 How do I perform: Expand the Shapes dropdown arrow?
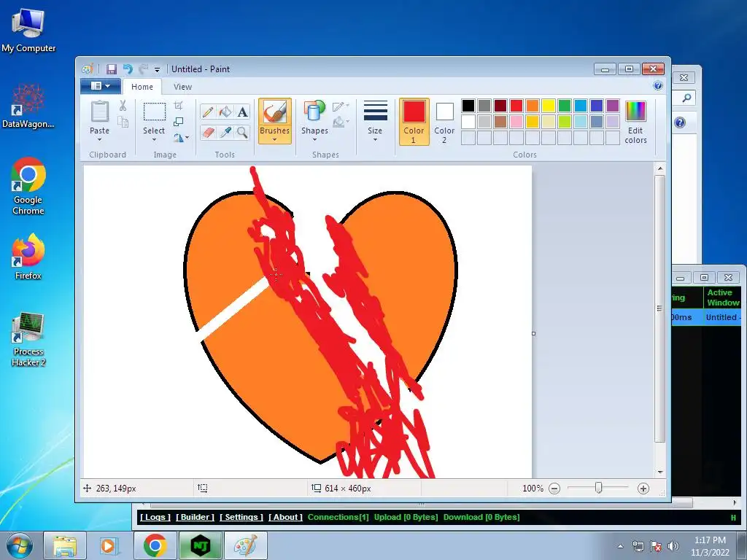[x=314, y=139]
